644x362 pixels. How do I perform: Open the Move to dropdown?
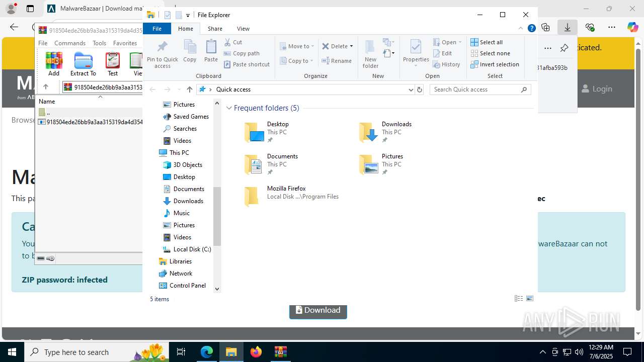[297, 46]
